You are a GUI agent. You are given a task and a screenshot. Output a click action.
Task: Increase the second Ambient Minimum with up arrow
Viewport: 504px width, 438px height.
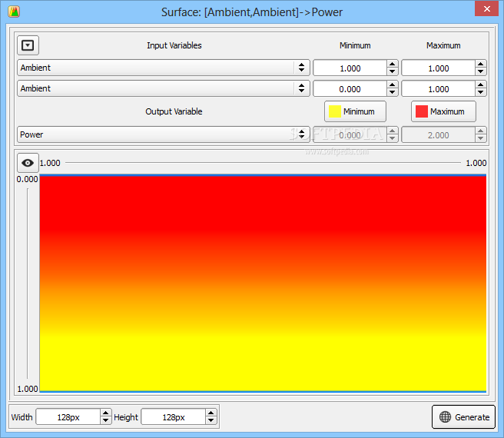click(392, 85)
